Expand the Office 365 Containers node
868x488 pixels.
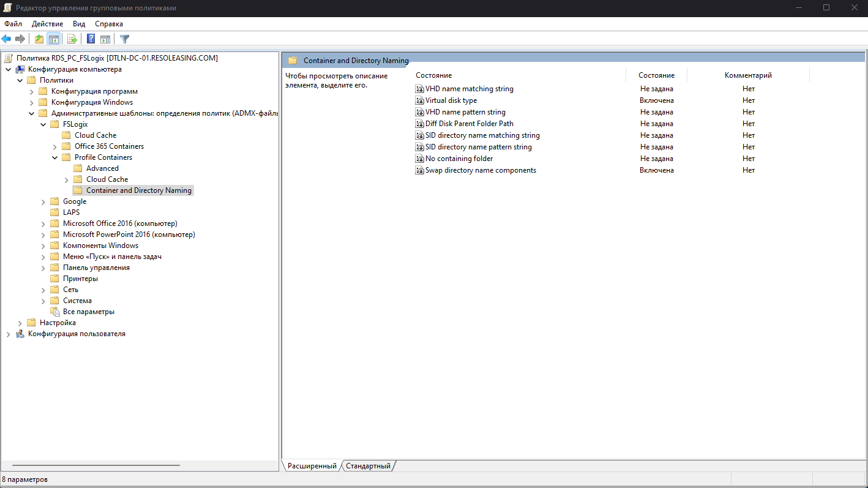coord(54,146)
